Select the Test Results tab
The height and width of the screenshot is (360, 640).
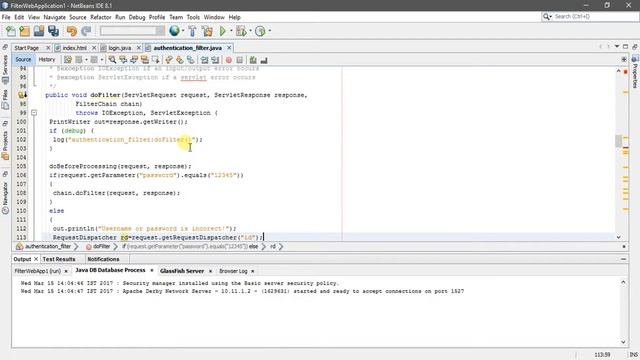click(x=59, y=259)
